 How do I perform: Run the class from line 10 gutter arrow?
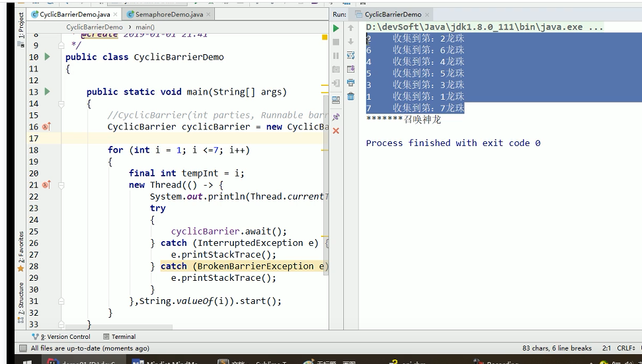pos(48,57)
